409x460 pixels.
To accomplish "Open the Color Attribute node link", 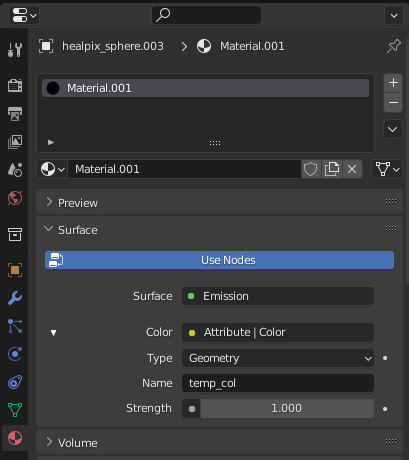I will (278, 332).
